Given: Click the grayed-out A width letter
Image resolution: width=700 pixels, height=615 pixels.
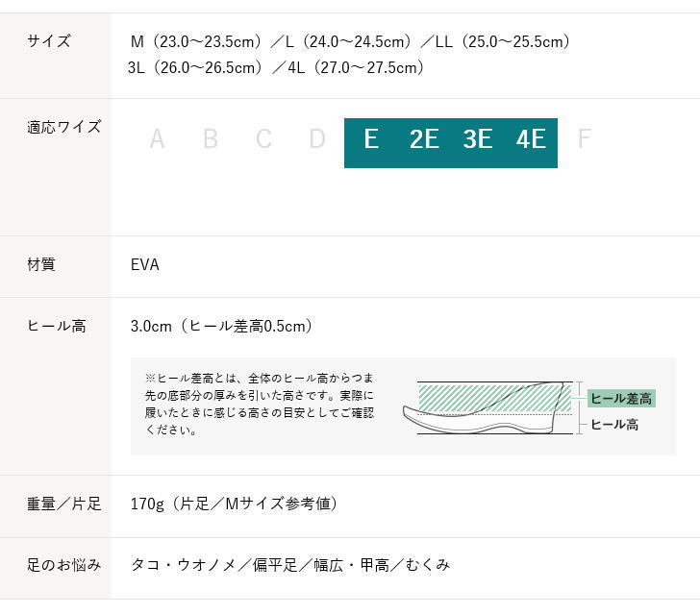Looking at the screenshot, I should pyautogui.click(x=157, y=140).
